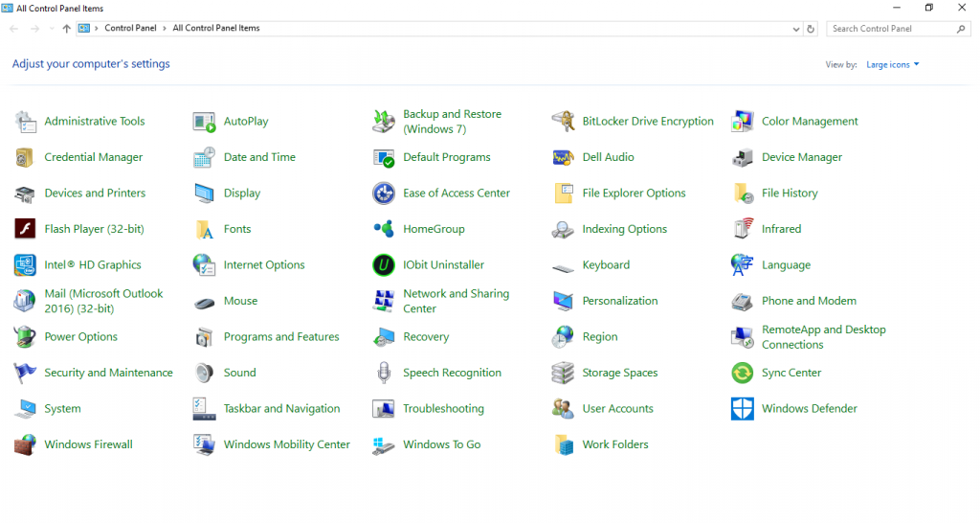Click the refresh button beside address bar
Viewport: 980px width, 523px height.
pyautogui.click(x=812, y=29)
